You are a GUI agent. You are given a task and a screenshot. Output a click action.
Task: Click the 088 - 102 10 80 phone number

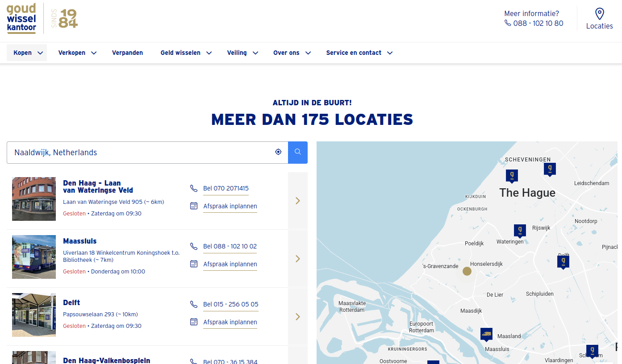click(x=538, y=23)
